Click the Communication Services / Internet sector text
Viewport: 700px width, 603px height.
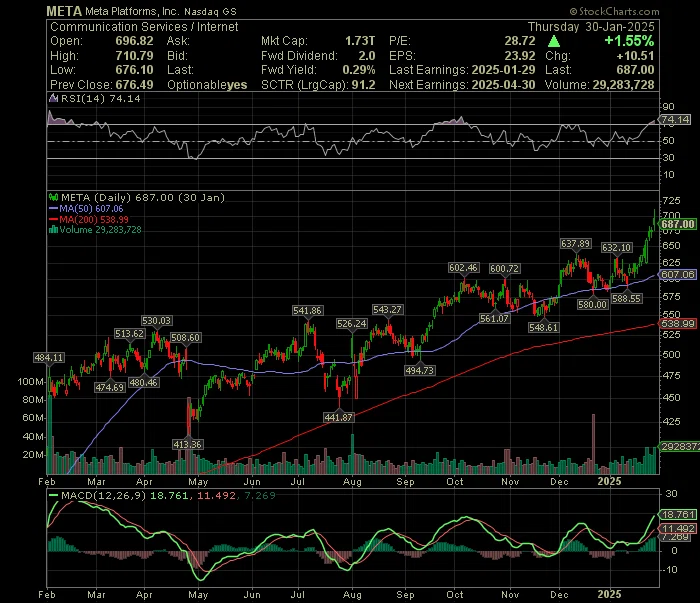click(x=144, y=27)
